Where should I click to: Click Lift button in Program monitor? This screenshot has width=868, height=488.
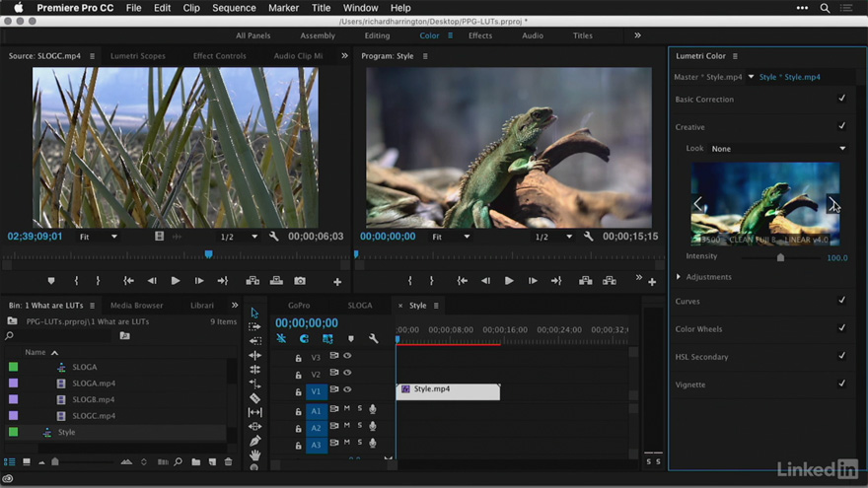[586, 281]
